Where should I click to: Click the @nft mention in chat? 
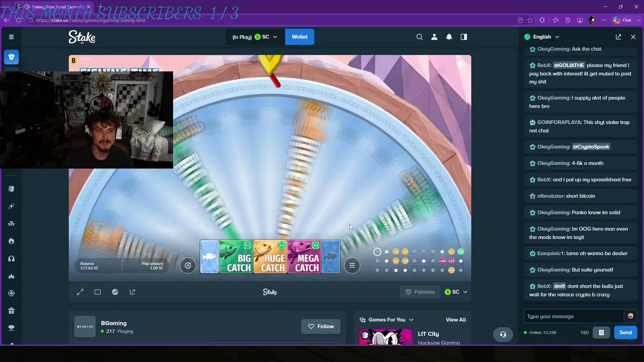coord(560,286)
